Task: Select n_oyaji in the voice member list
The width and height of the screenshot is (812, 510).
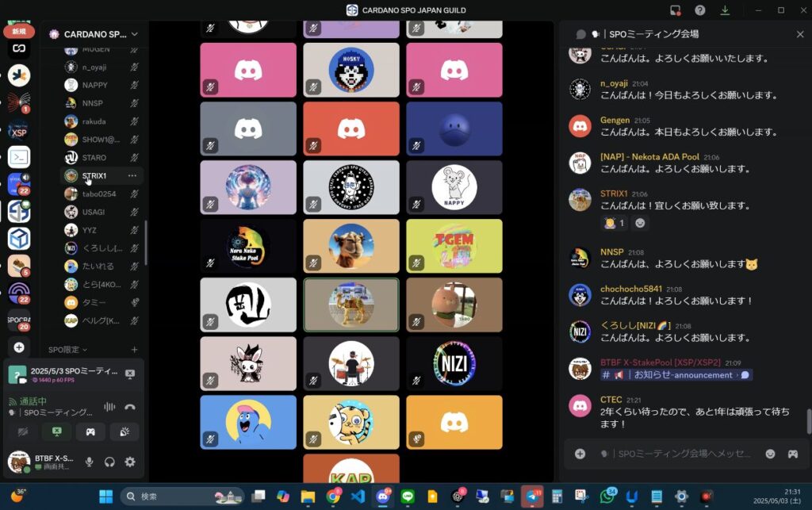Action: [x=101, y=67]
